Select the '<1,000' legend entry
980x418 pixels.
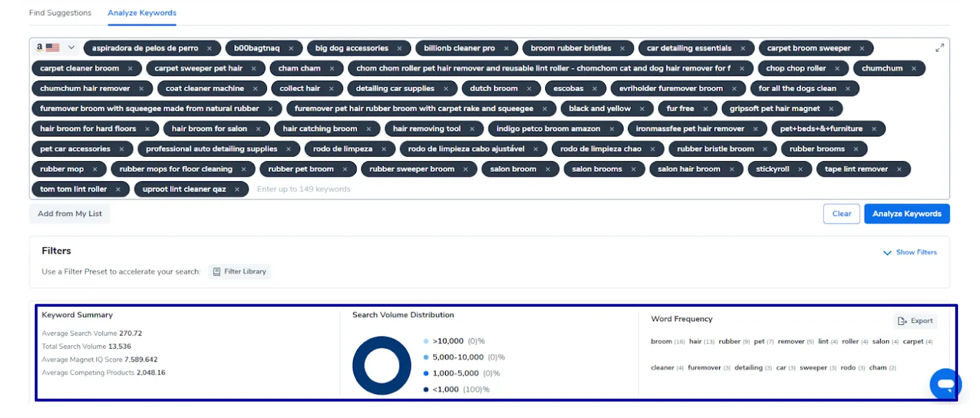pos(456,389)
